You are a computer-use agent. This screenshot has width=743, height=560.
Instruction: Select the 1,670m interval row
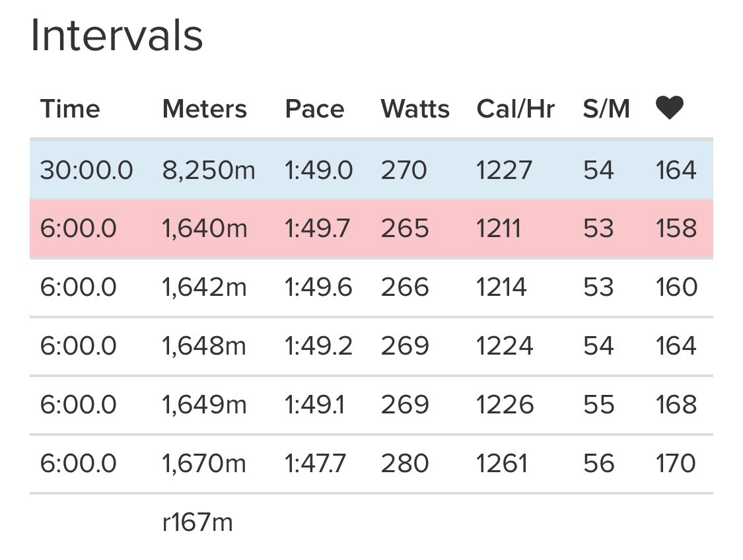[x=371, y=464]
